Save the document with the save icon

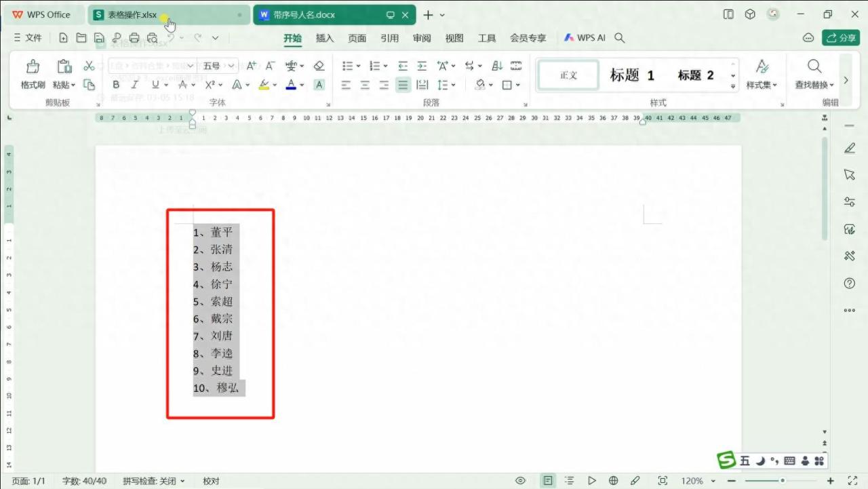[99, 38]
